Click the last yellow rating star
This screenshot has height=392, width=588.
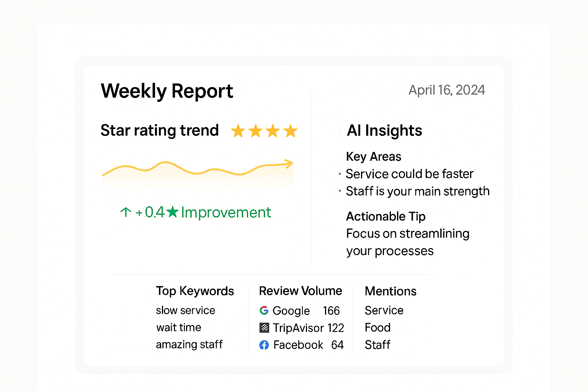(291, 131)
